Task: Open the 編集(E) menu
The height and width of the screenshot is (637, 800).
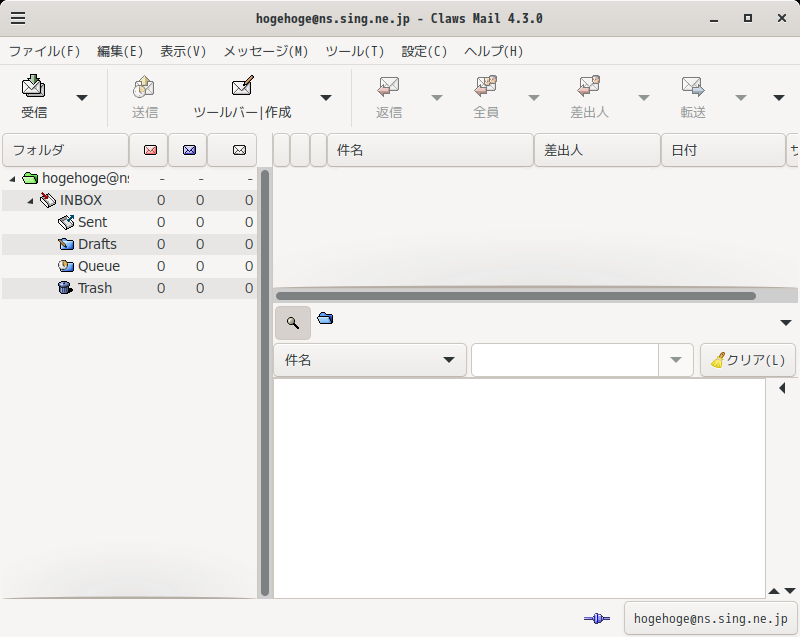Action: [120, 51]
